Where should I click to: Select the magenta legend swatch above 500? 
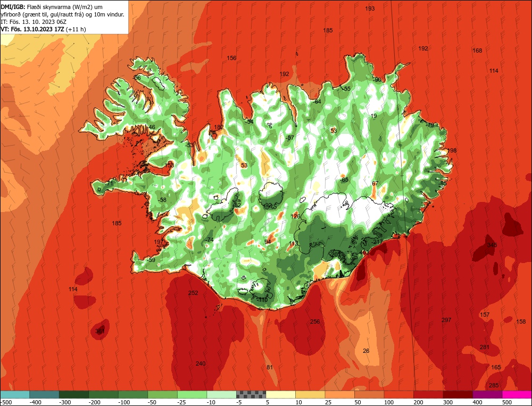tap(517, 394)
